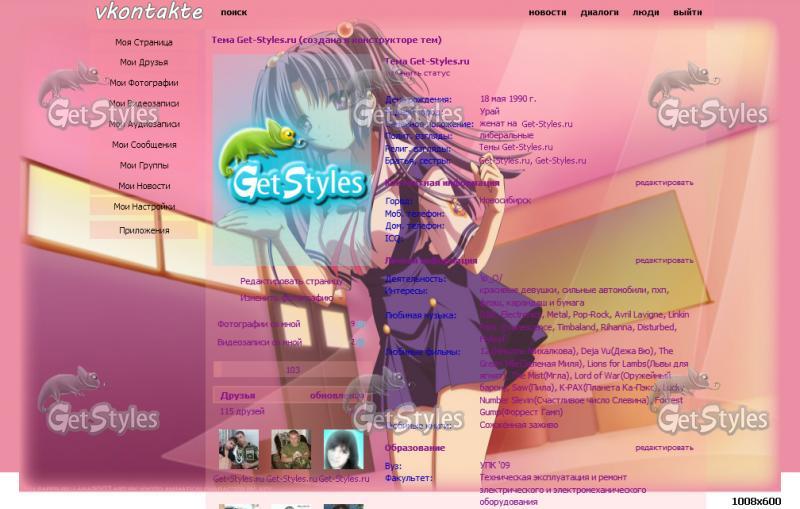The width and height of the screenshot is (800, 509).
Task: Click Lions for Lambs film link
Action: click(x=637, y=364)
